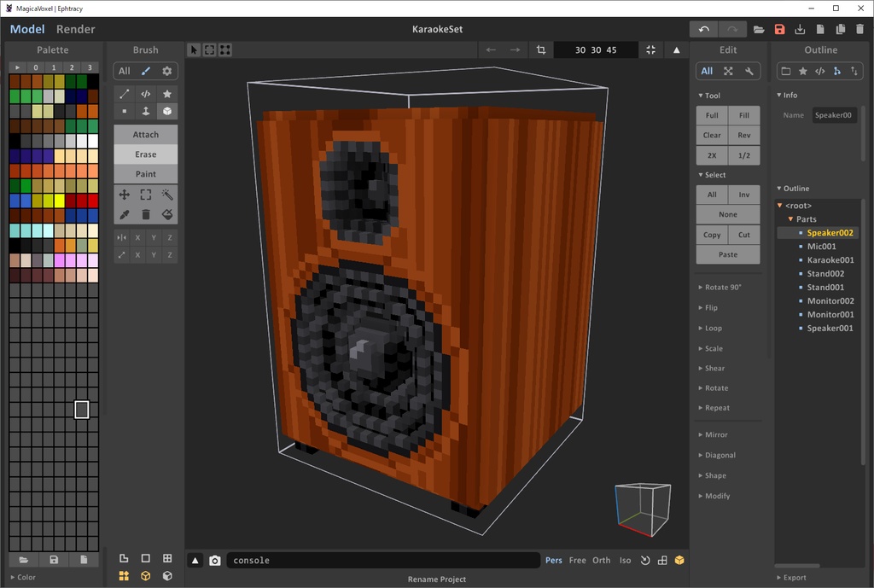Select the magic wand tool
The height and width of the screenshot is (588, 874).
point(166,195)
